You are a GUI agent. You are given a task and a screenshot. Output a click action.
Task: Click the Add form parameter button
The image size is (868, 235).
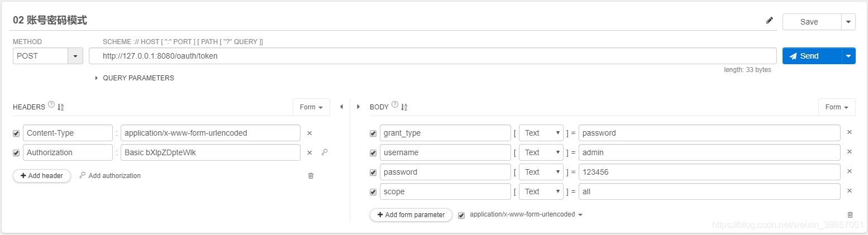pos(411,215)
